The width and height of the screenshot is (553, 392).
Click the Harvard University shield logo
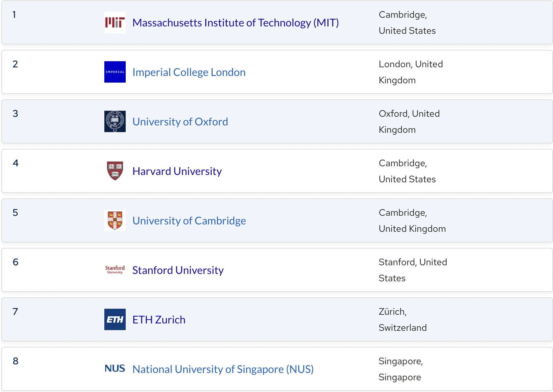[115, 171]
